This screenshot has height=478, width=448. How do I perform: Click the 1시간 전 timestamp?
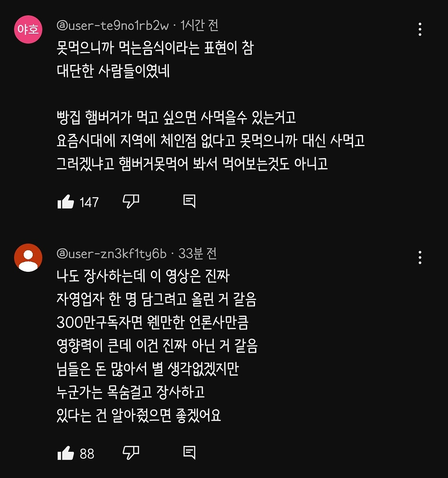[x=199, y=25]
